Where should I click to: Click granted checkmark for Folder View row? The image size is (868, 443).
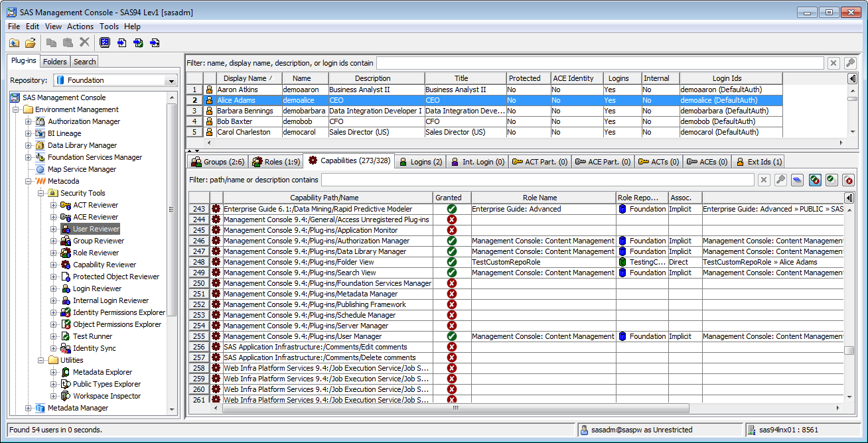point(452,262)
